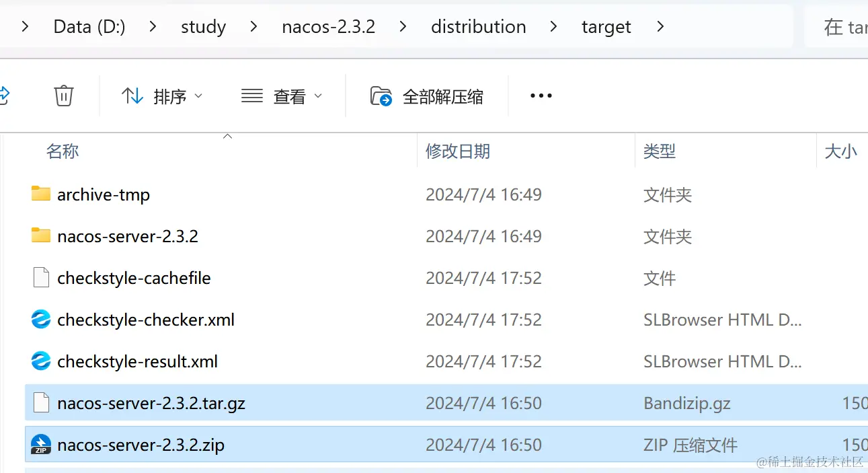Expand chevron after distribution breadcrumb
Screen dimensions: 868x473
click(553, 27)
